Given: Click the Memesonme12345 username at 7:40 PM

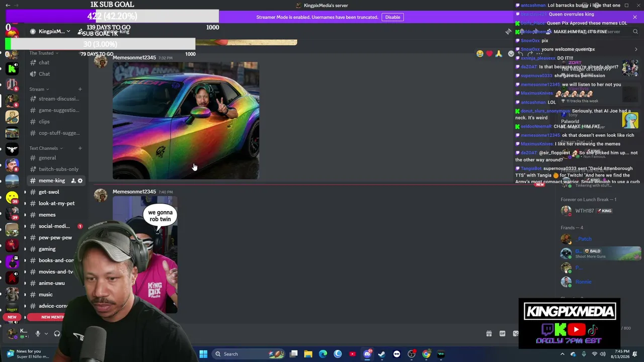Looking at the screenshot, I should click(x=134, y=192).
